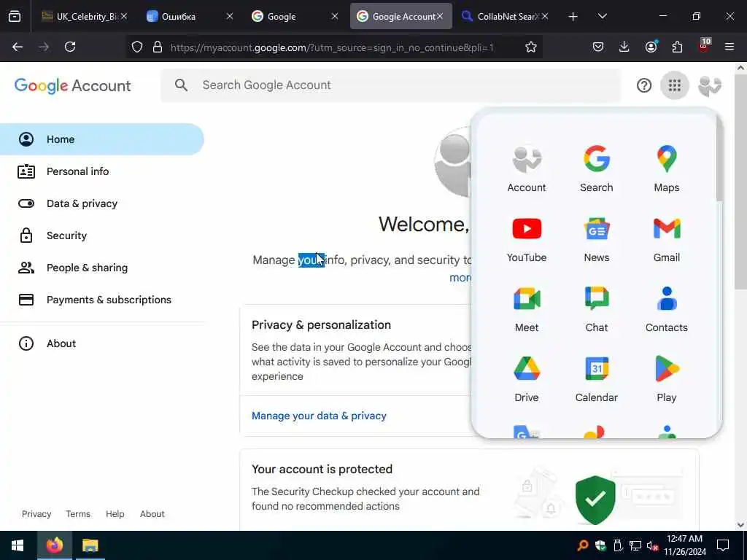Bookmark this page with the star
The image size is (747, 560).
531,47
